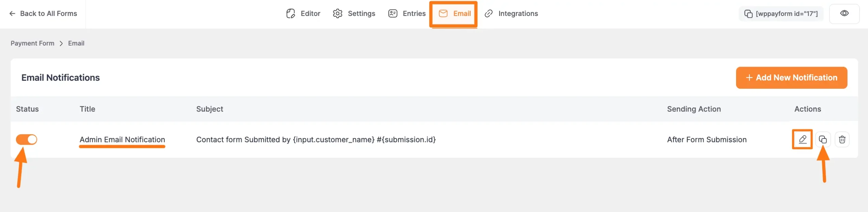The image size is (868, 212).
Task: Click the Sending Action column header
Action: pyautogui.click(x=694, y=109)
